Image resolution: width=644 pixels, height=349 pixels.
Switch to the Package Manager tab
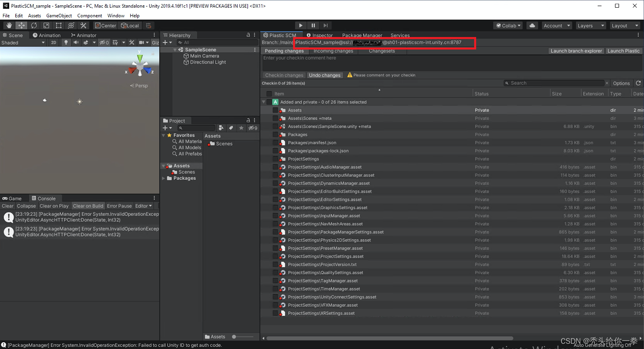(362, 35)
